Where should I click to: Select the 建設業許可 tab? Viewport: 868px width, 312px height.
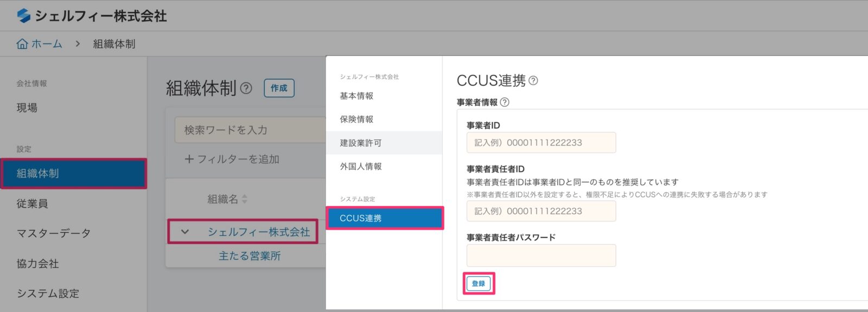click(x=361, y=143)
